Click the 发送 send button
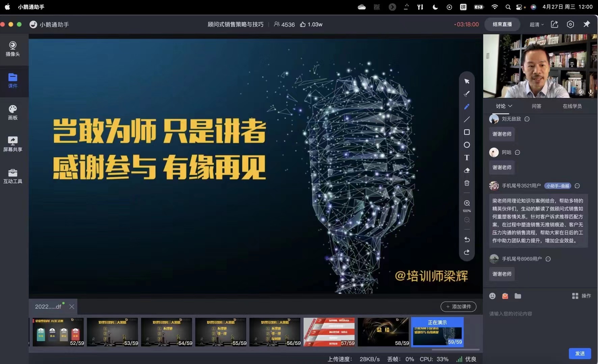598x364 pixels. point(580,353)
